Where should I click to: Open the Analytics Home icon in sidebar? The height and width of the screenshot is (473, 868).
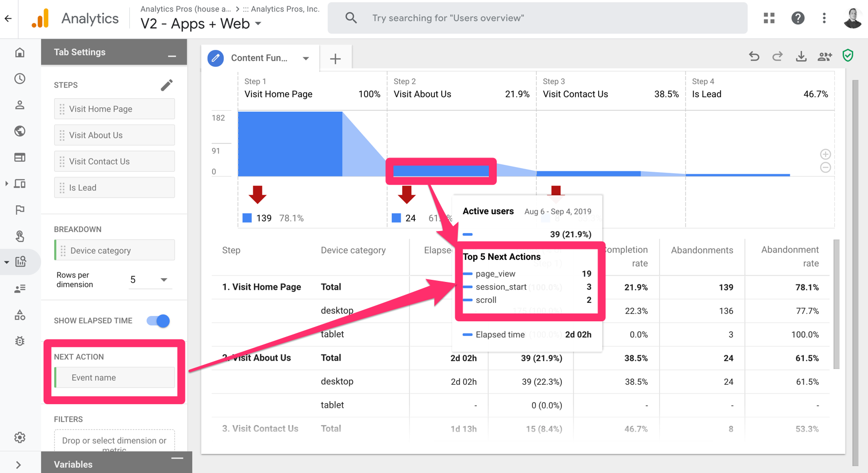point(19,52)
